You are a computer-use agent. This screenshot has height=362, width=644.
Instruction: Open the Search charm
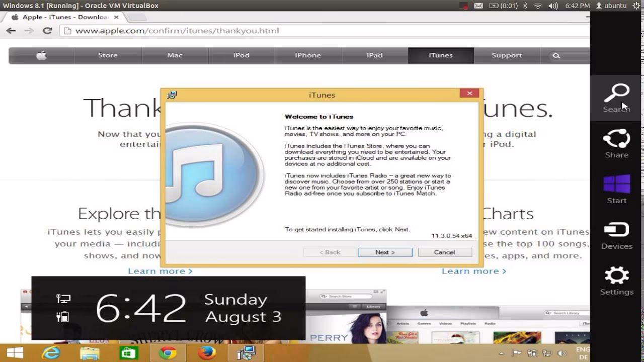click(x=616, y=98)
